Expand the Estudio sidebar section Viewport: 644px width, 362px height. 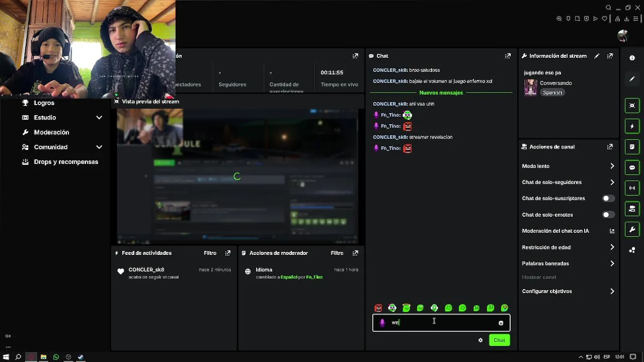[x=99, y=118]
